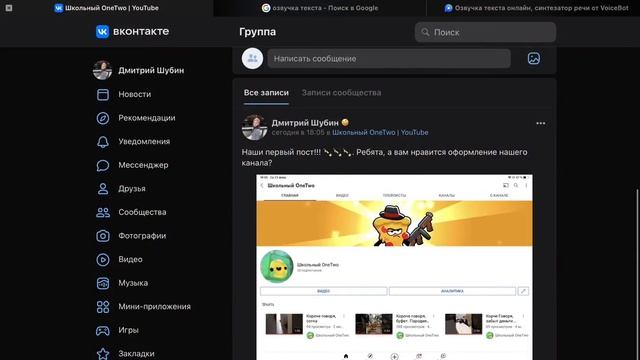Open Фотографии menu item
The height and width of the screenshot is (360, 640).
click(142, 236)
